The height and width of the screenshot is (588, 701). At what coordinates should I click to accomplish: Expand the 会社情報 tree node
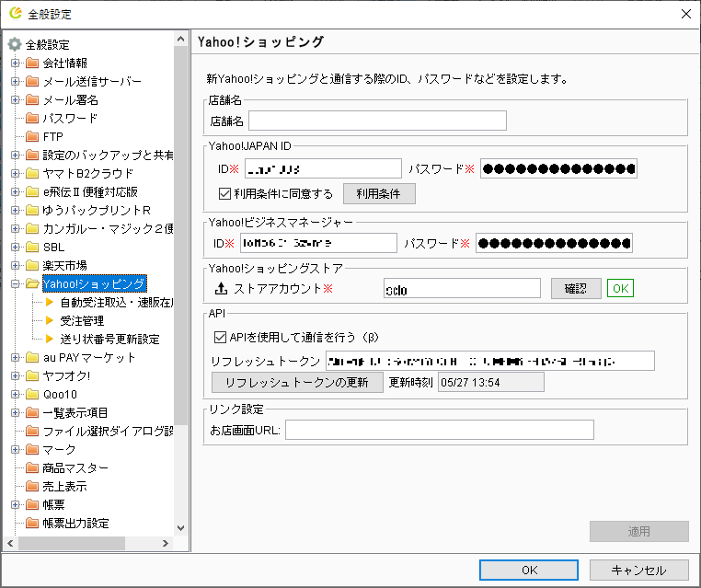(x=15, y=63)
